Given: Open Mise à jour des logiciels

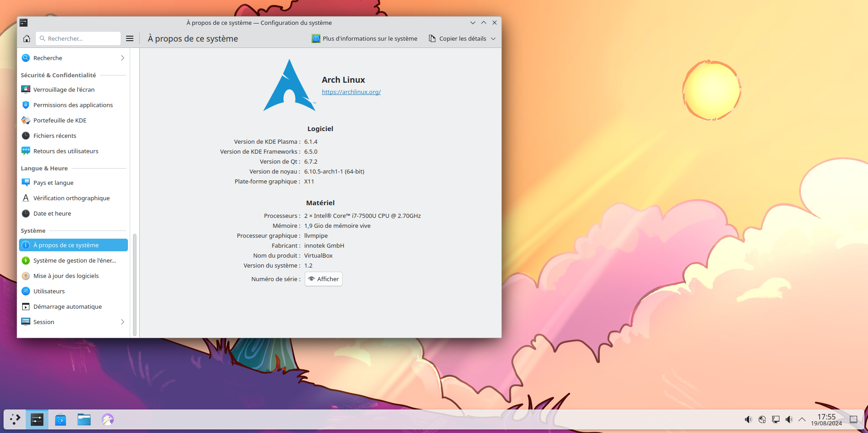Looking at the screenshot, I should point(73,276).
